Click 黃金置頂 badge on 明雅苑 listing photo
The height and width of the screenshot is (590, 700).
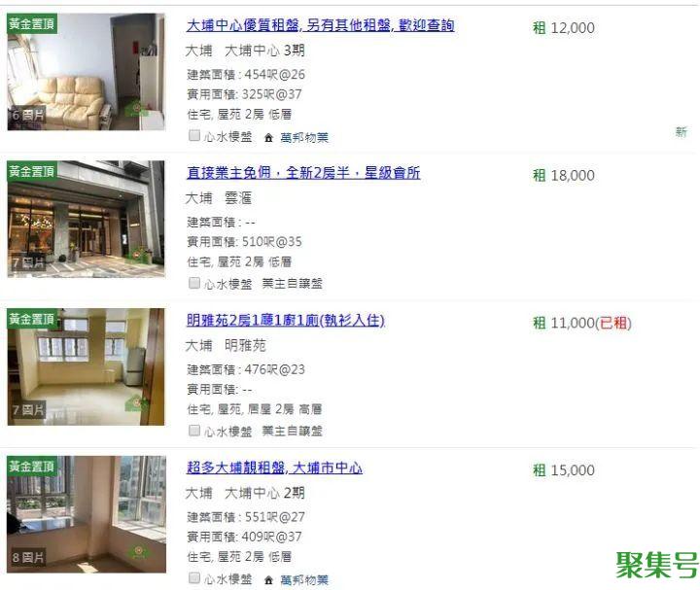click(32, 319)
